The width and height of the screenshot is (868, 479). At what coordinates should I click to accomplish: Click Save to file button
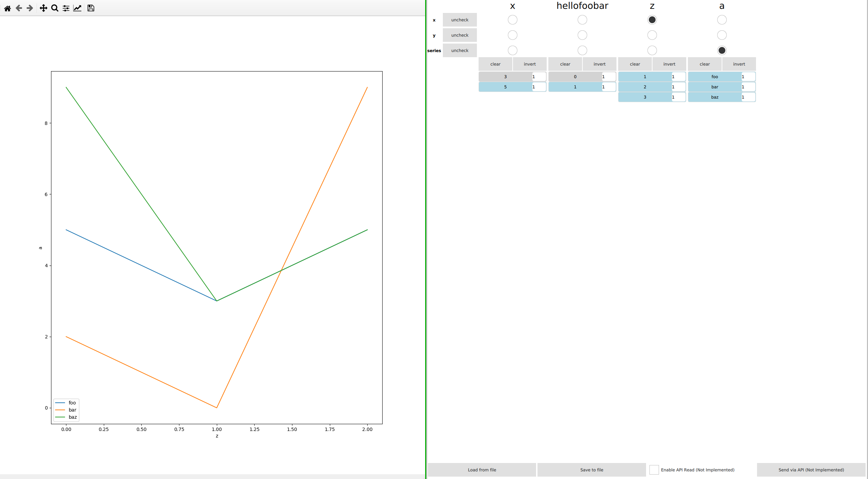coord(591,470)
